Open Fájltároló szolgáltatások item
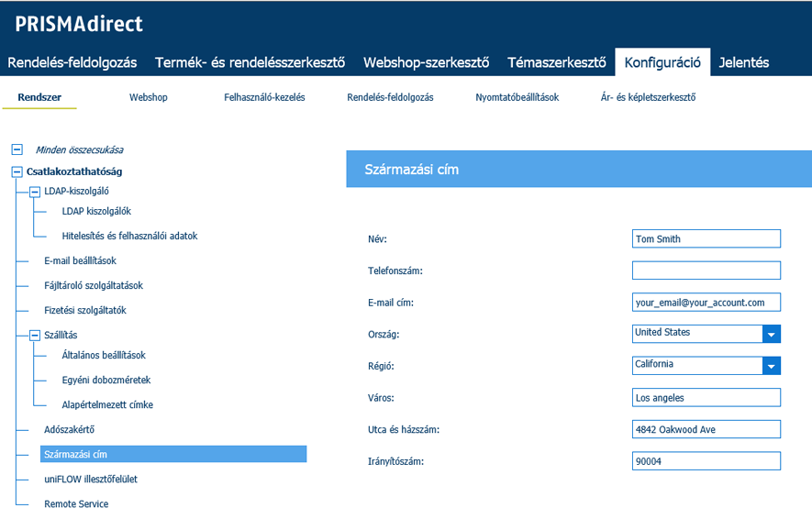 pyautogui.click(x=94, y=285)
